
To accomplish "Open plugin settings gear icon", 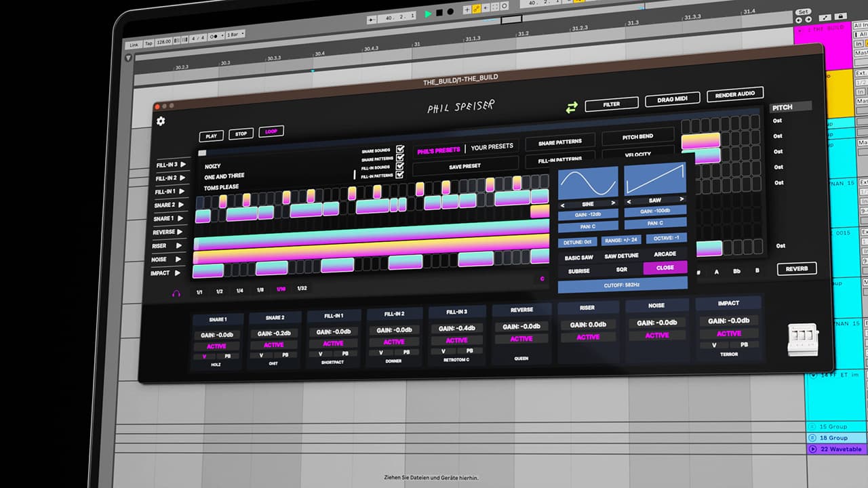I will click(x=161, y=121).
